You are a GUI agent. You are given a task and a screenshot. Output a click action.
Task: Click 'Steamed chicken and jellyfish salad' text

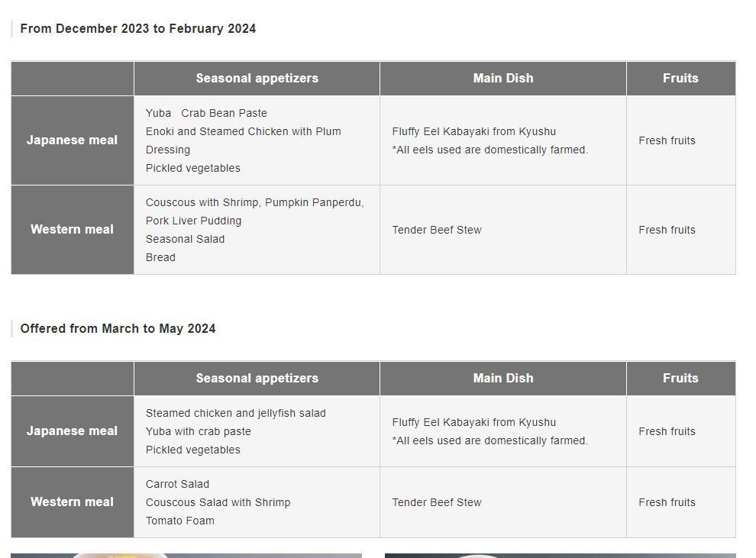pos(236,414)
